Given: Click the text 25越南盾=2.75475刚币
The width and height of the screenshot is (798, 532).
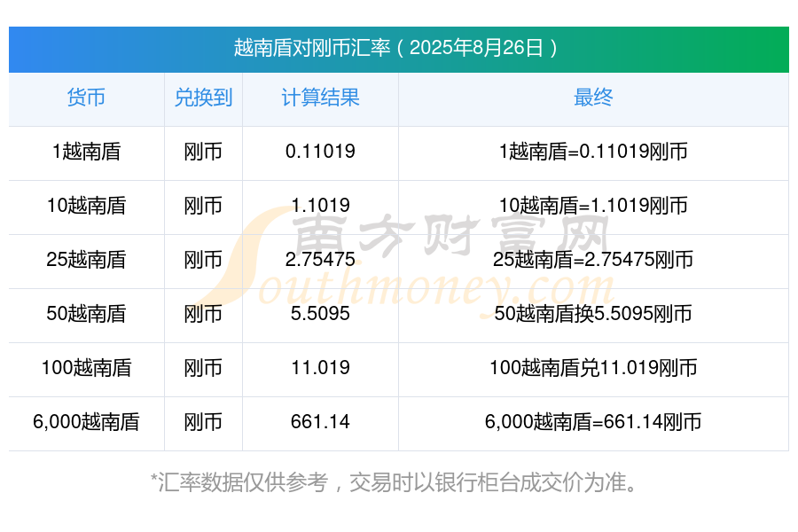Looking at the screenshot, I should 593,260.
